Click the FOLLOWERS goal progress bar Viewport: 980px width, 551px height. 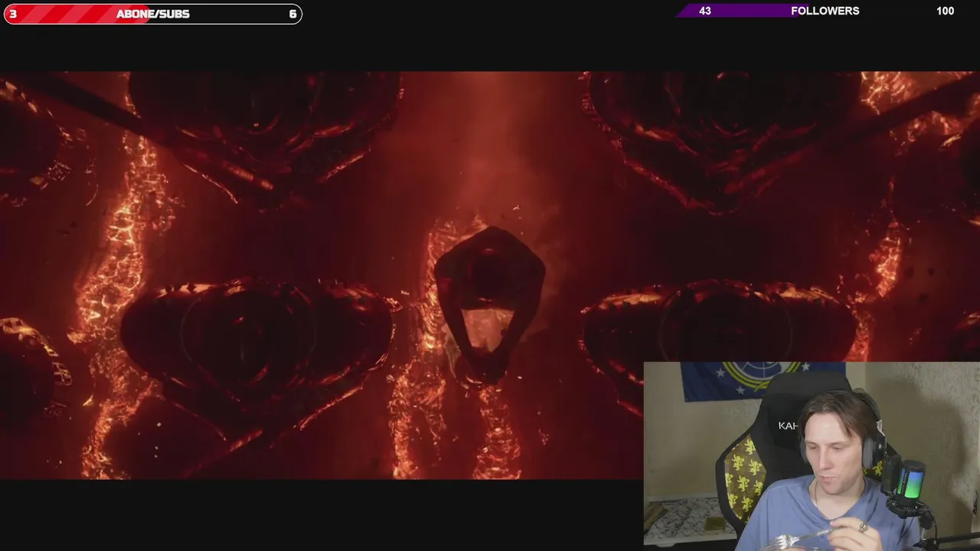827,11
